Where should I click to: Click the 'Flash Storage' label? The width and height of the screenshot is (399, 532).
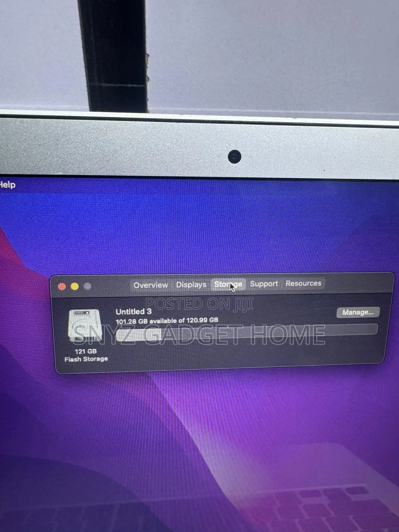pos(86,359)
